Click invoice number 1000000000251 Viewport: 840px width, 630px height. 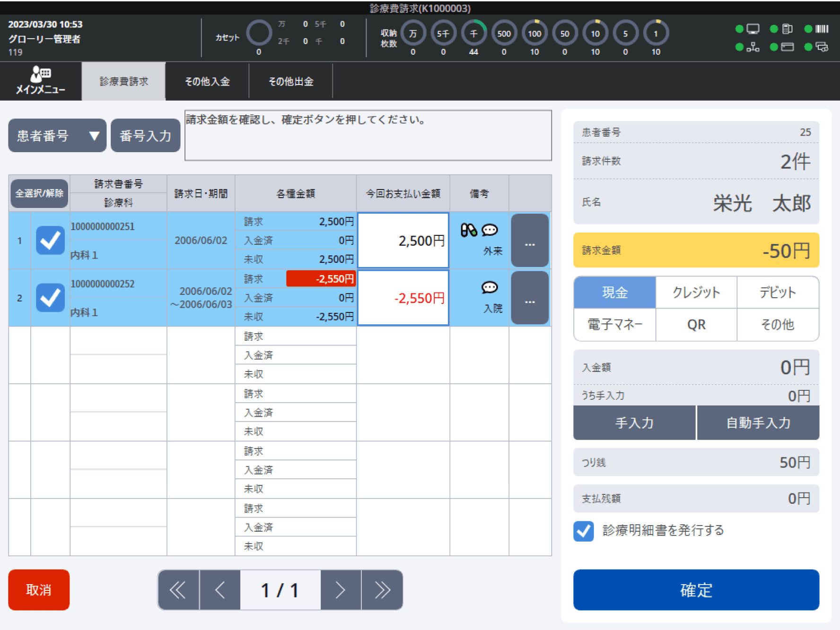click(x=103, y=226)
